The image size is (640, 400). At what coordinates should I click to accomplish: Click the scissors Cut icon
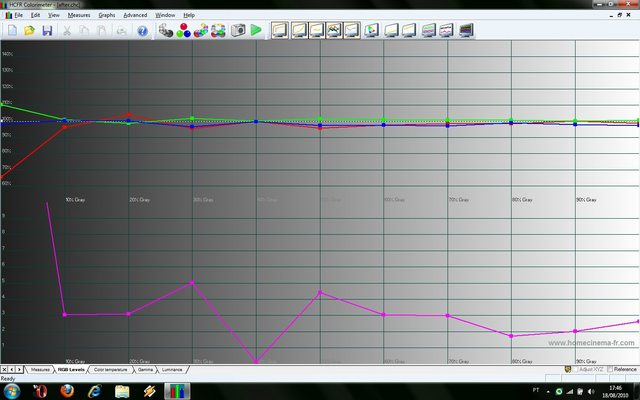pos(67,30)
